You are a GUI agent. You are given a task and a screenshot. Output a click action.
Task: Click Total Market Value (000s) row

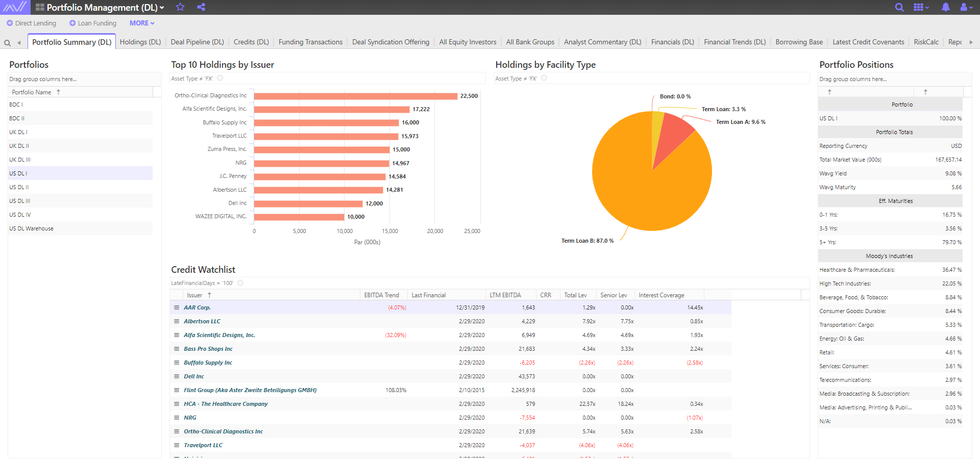coord(890,160)
